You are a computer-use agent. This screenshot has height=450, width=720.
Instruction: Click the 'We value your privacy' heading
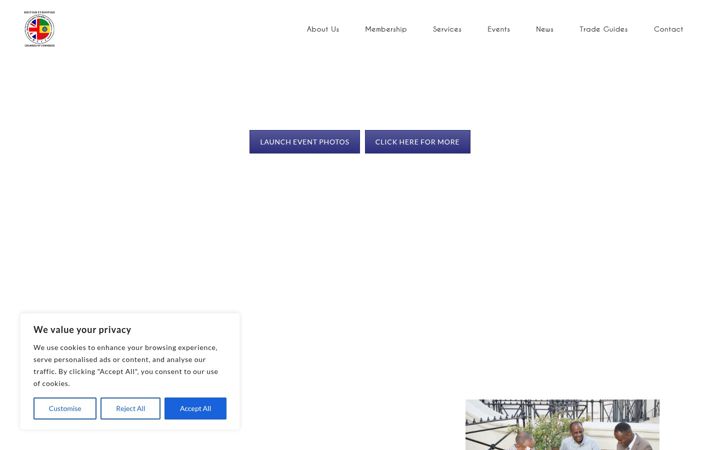(x=82, y=330)
